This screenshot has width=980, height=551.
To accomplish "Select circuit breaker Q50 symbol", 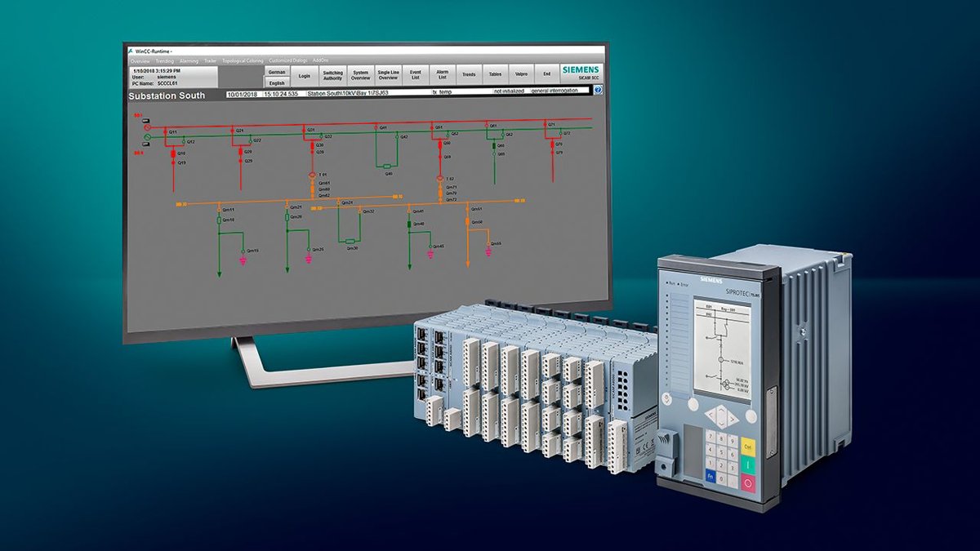I will 439,144.
